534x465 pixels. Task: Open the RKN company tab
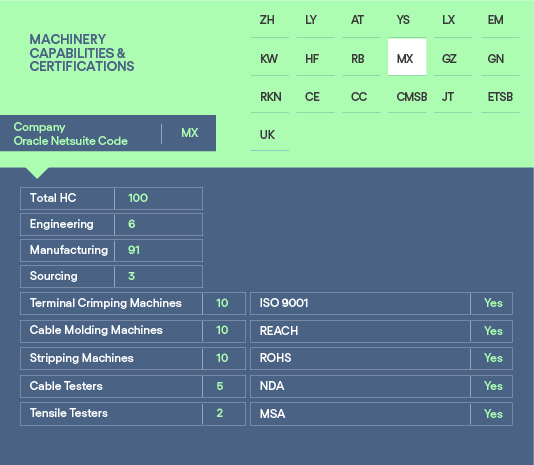pyautogui.click(x=270, y=95)
